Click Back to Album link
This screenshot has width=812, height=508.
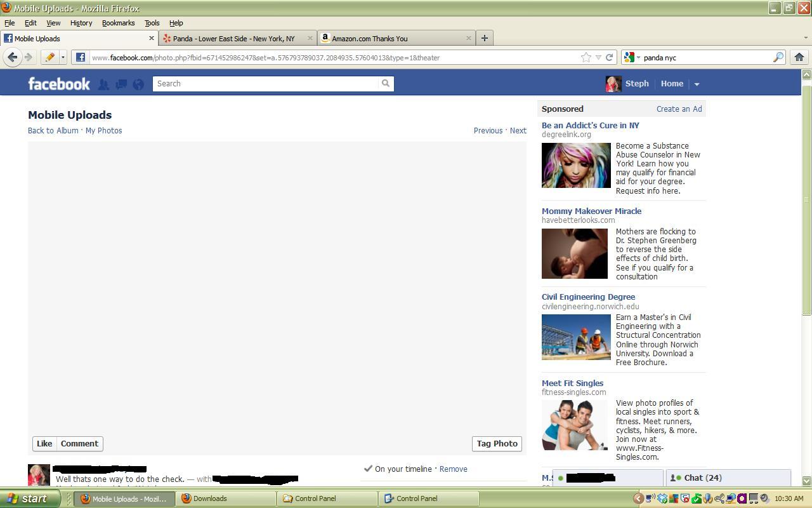click(x=53, y=130)
